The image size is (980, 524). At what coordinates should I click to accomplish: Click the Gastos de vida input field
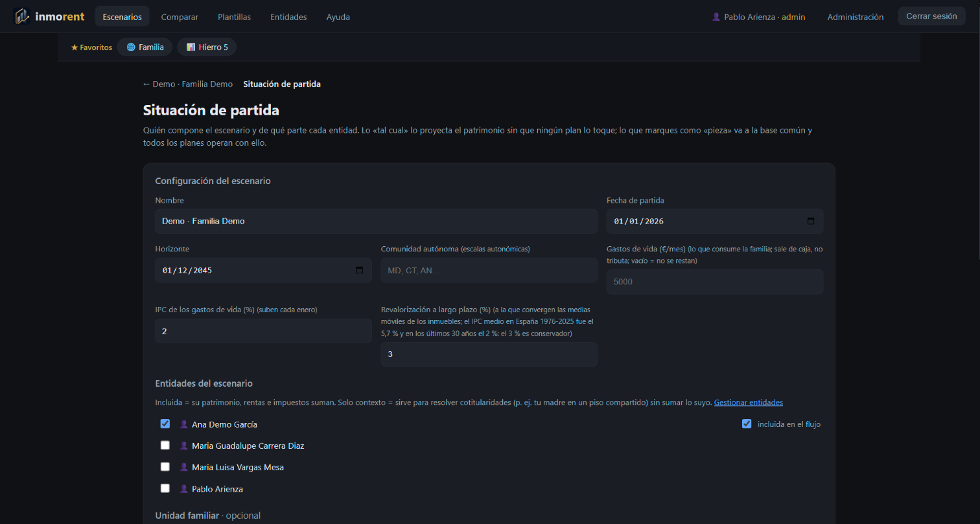715,282
